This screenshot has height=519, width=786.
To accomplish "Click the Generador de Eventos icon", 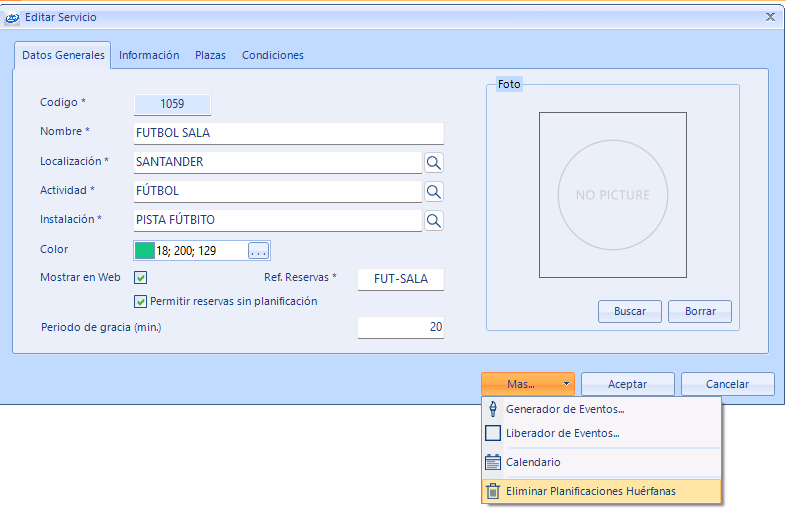I will 492,409.
